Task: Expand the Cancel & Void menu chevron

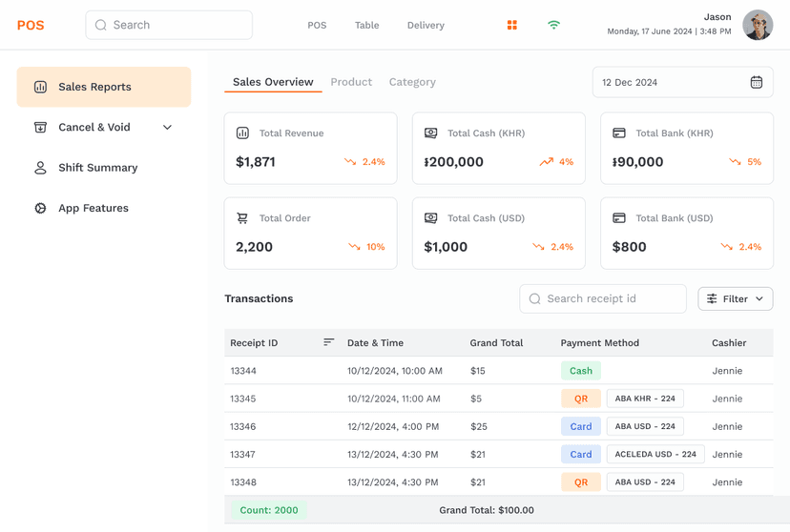Action: (167, 128)
